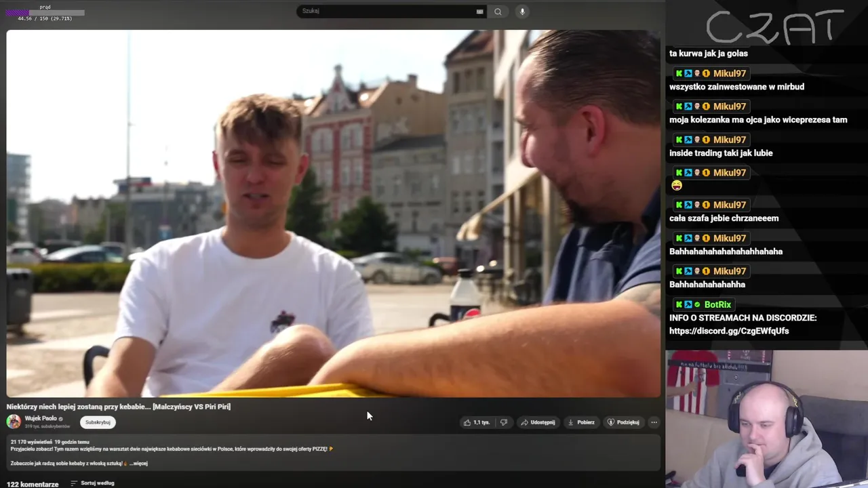Click the prąd progress bar overlay
Image resolution: width=868 pixels, height=488 pixels.
coord(45,12)
